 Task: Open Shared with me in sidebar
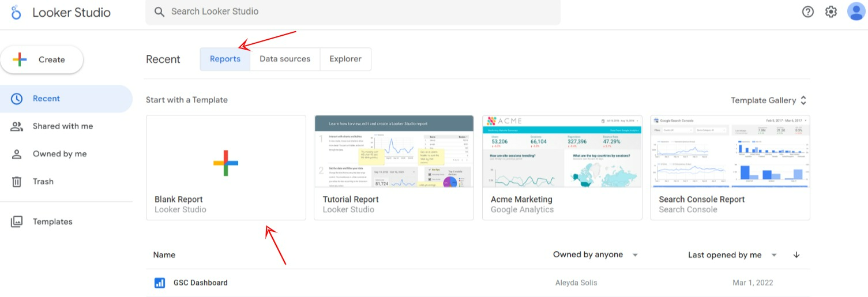[66, 126]
